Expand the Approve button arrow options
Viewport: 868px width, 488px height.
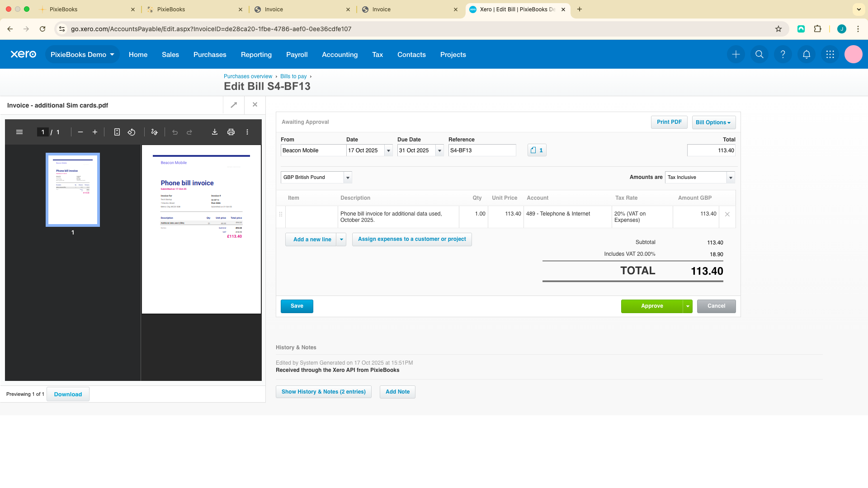[x=688, y=306]
